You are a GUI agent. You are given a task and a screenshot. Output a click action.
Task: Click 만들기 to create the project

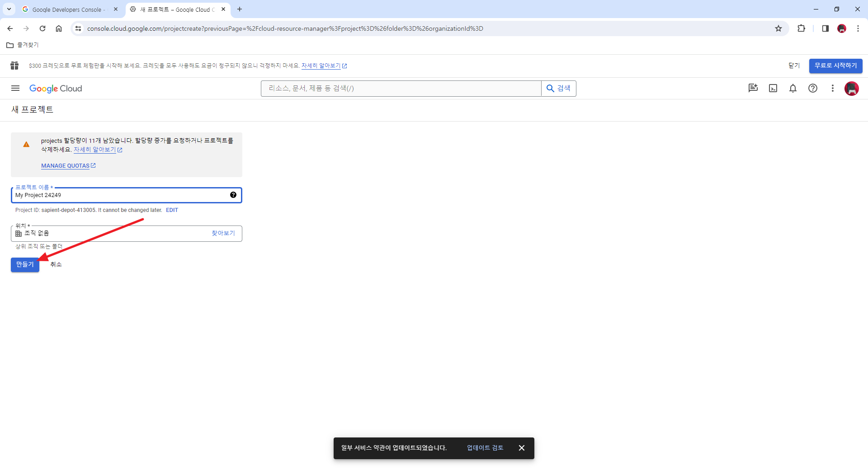pyautogui.click(x=25, y=264)
